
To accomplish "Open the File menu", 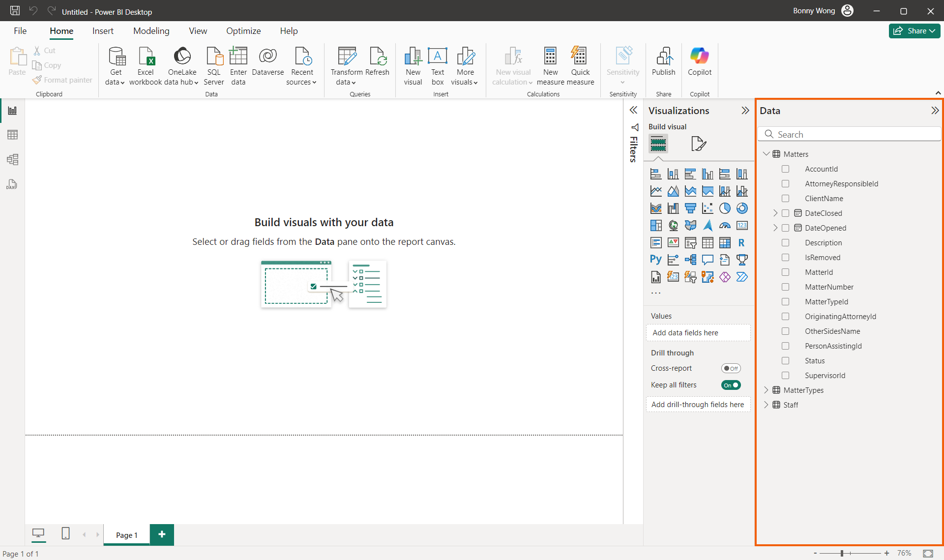I will coord(20,31).
